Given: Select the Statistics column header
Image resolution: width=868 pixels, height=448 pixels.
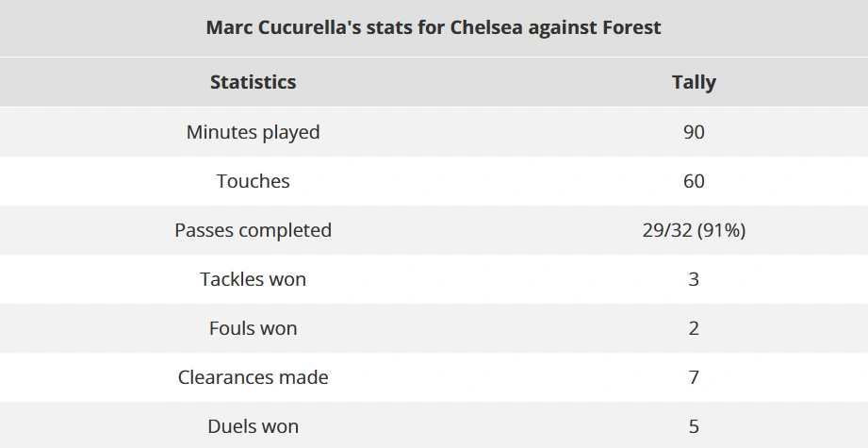Looking at the screenshot, I should point(253,82).
